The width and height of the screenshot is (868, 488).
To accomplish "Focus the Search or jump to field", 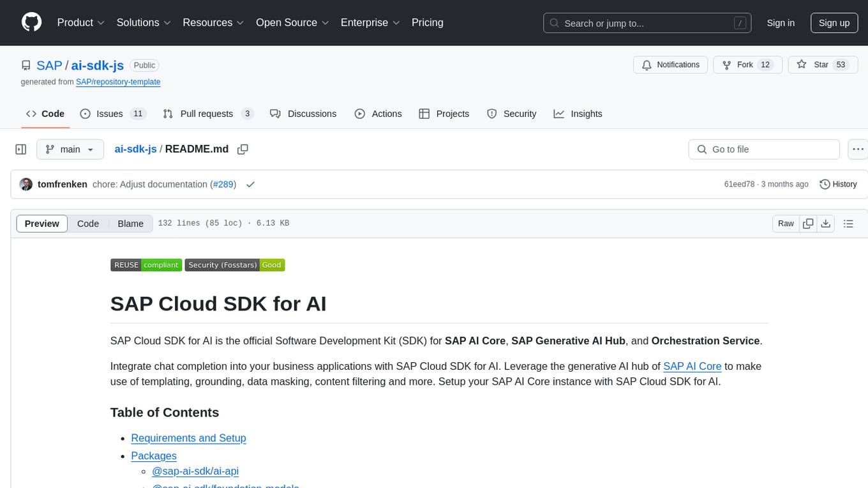I will click(648, 23).
